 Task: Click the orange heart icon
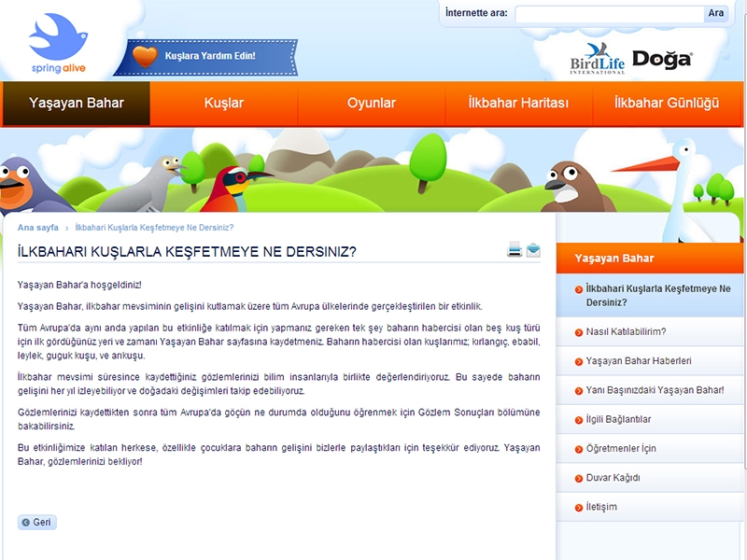[145, 56]
